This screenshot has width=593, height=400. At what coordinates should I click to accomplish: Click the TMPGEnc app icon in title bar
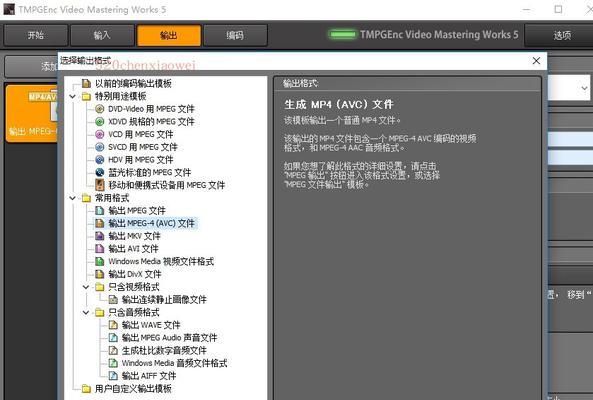tap(9, 9)
